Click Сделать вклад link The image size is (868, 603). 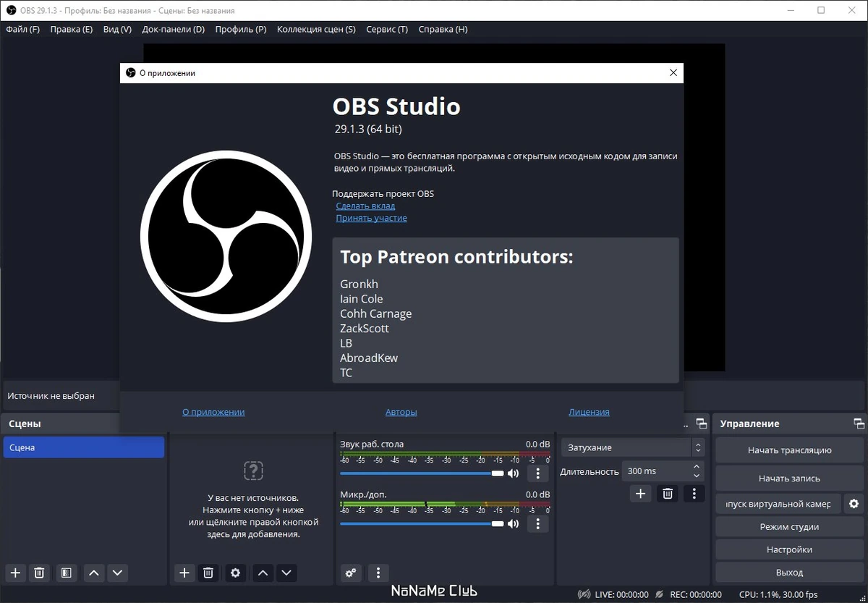point(365,206)
